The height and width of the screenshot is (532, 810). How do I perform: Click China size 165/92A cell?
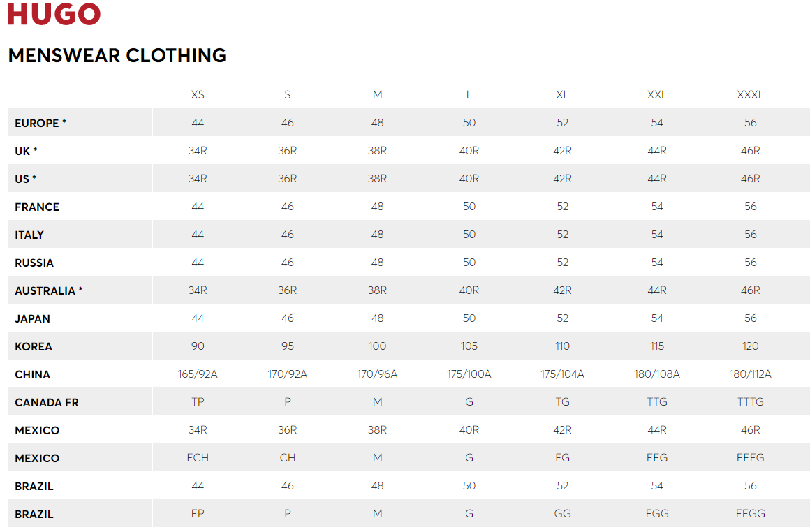(198, 374)
